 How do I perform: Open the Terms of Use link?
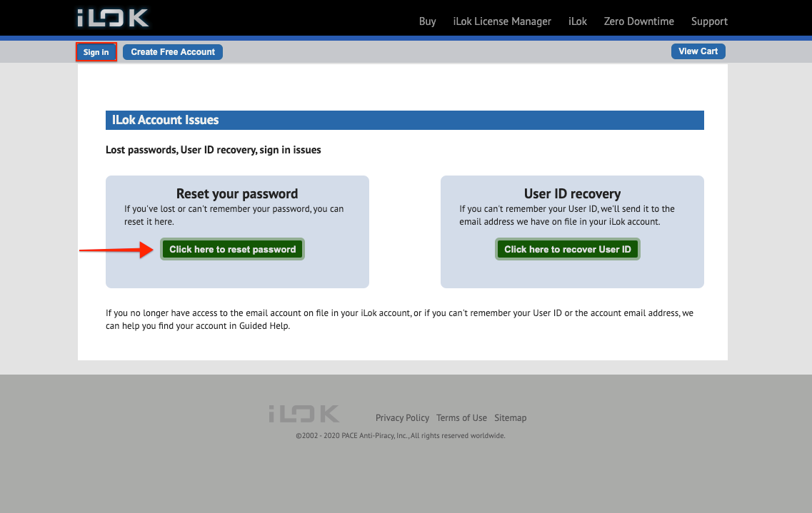coord(461,418)
